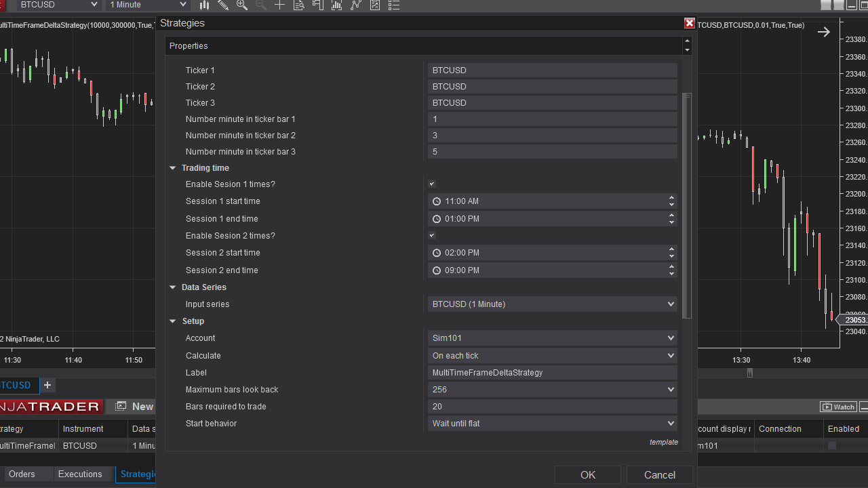The width and height of the screenshot is (868, 488).
Task: Click the Properties header scroll-down arrow
Action: (x=687, y=50)
